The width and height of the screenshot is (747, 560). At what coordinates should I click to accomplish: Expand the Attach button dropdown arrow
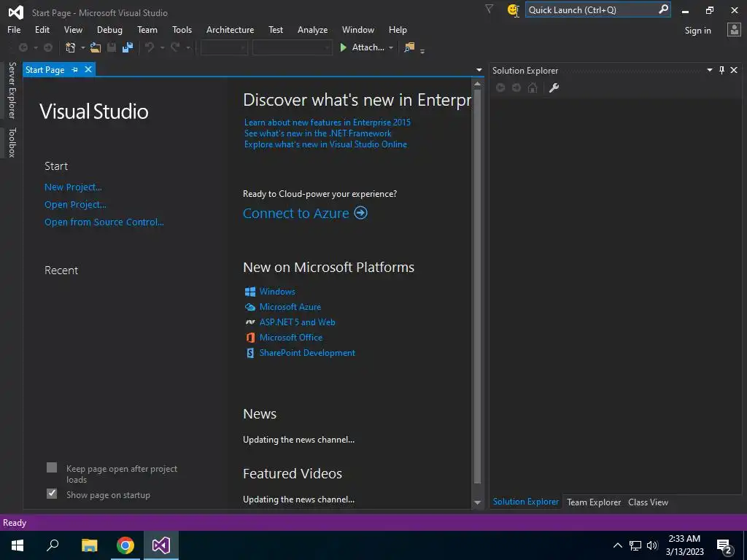point(391,47)
